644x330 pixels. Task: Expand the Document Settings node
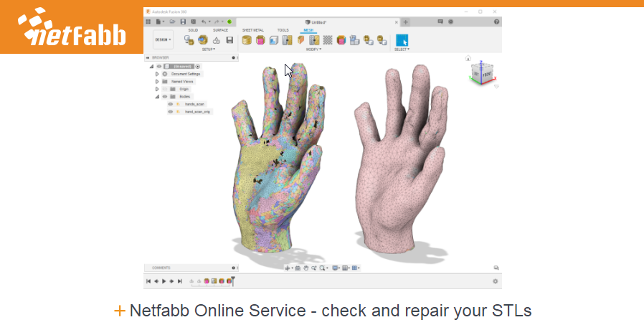pyautogui.click(x=157, y=74)
